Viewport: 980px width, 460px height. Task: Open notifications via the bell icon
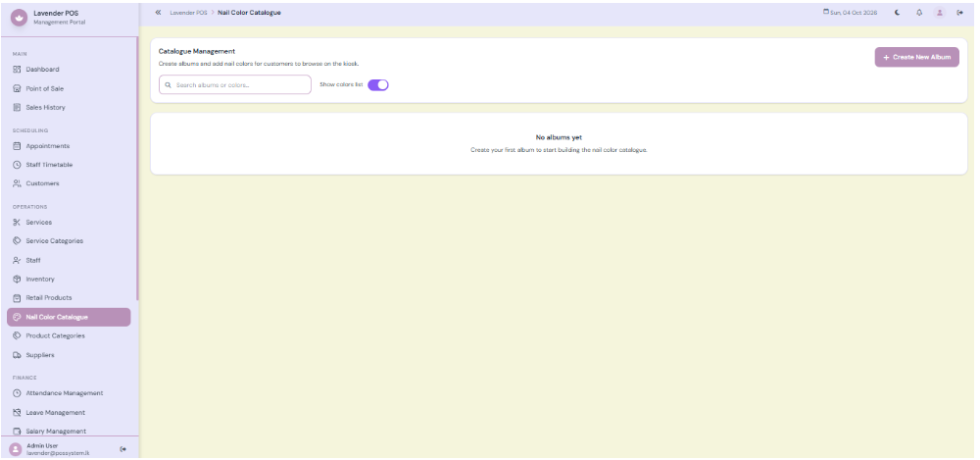919,13
